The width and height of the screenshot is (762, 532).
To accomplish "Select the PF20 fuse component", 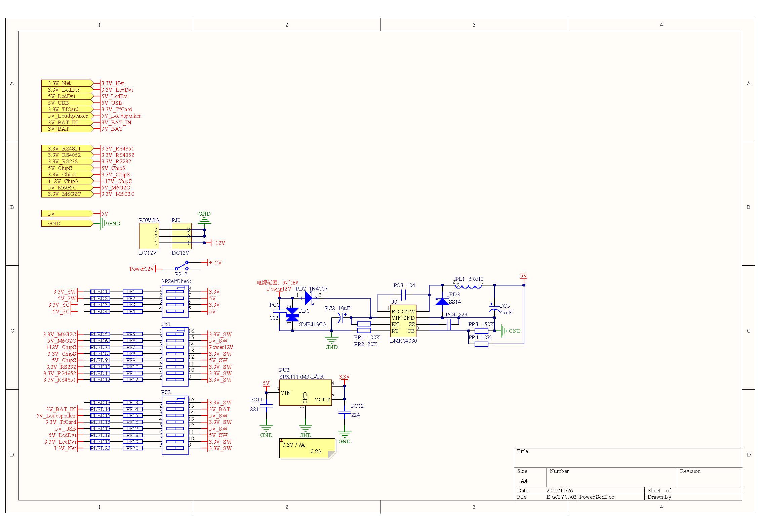I will click(x=132, y=448).
